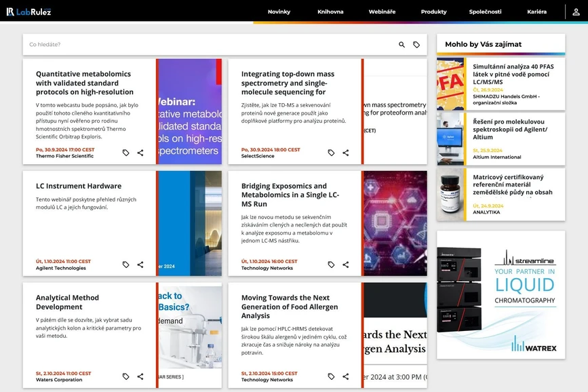588x392 pixels.
Task: Click Technology Networks under Food Allergen card
Action: [267, 380]
